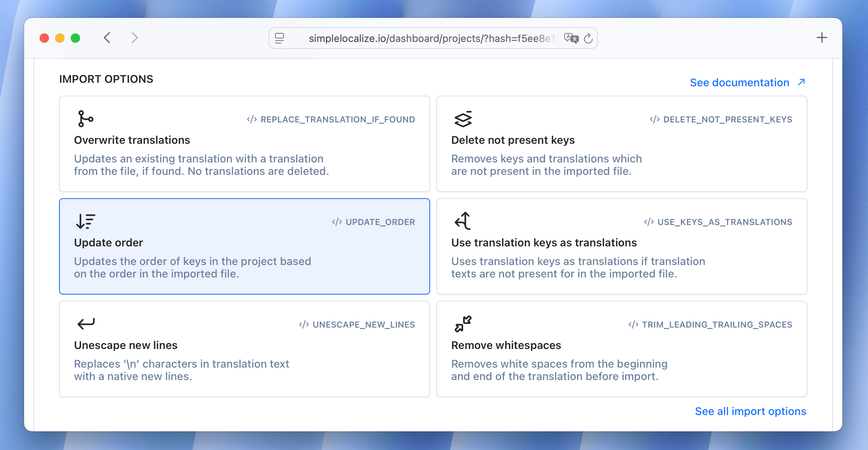
Task: Click the TRIM_LEADING_TRAILING_SPACES code label
Action: click(717, 324)
